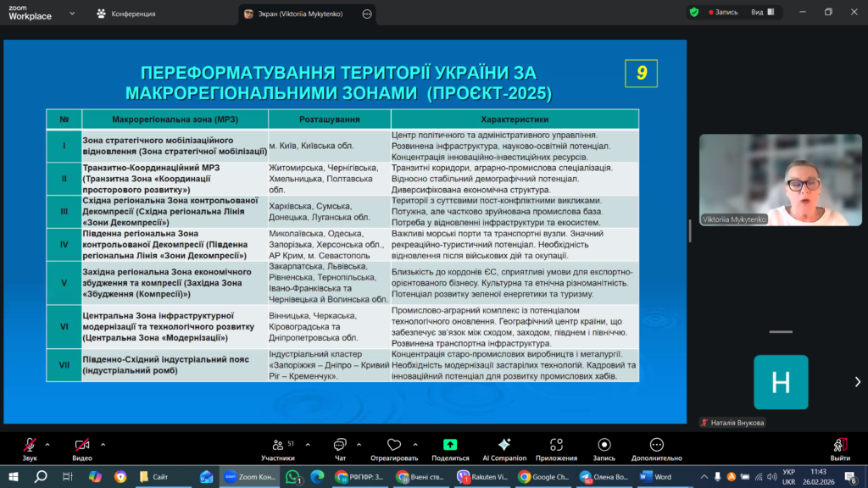
Task: Expand video options arrow beside Видео
Action: point(102,443)
